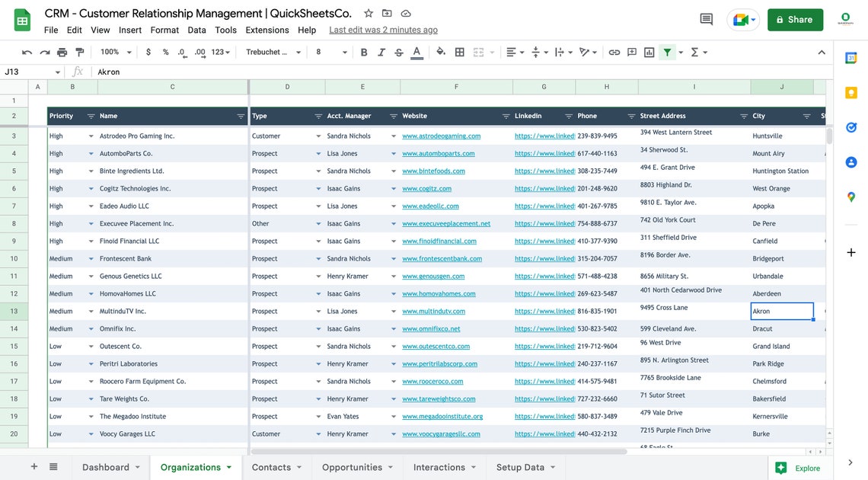
Task: Open the text color picker
Action: (416, 52)
